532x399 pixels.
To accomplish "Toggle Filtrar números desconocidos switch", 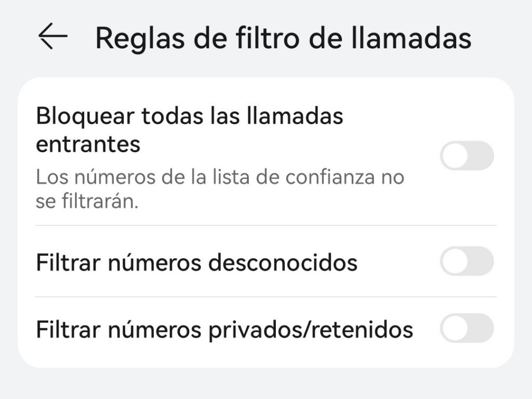I will click(x=467, y=261).
